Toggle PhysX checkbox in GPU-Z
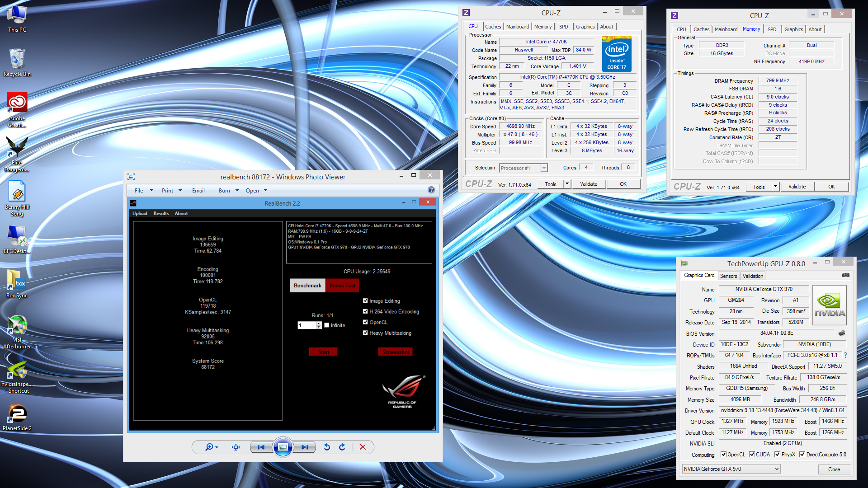The image size is (868, 488). point(778,455)
